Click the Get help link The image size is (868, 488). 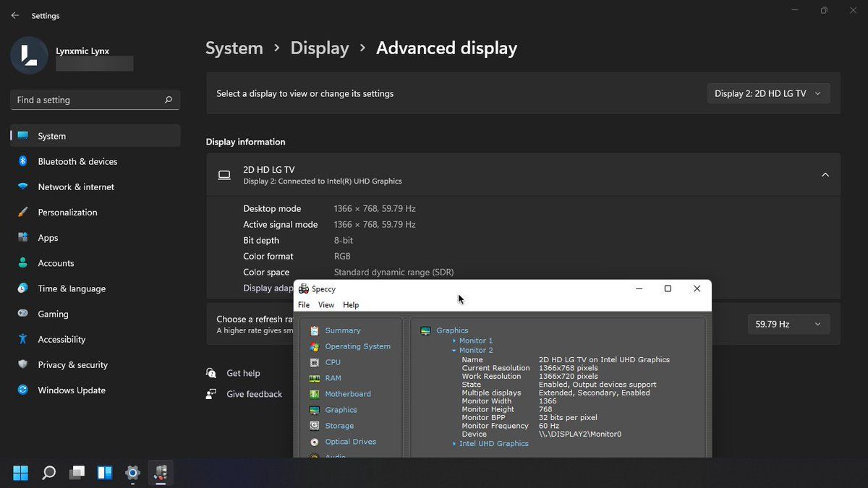coord(243,373)
